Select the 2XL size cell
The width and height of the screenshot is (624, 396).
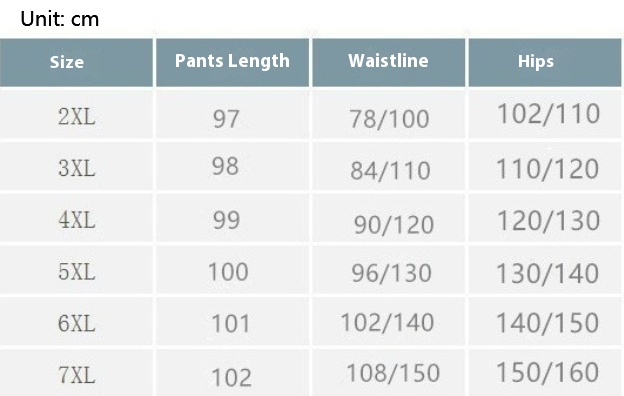(76, 114)
